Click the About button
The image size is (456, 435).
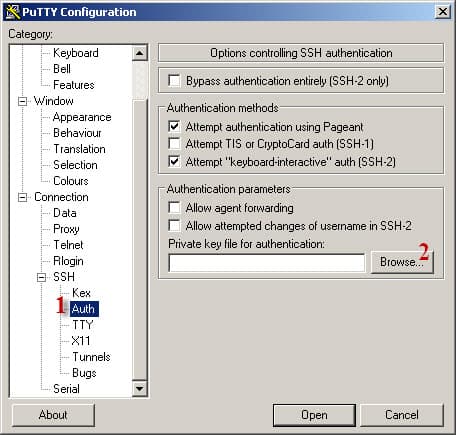tap(53, 415)
